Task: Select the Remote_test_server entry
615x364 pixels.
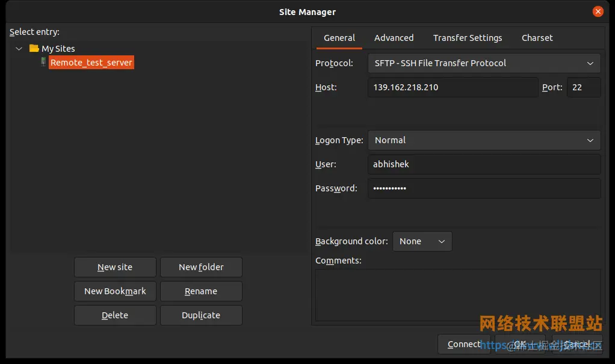Action: tap(91, 63)
